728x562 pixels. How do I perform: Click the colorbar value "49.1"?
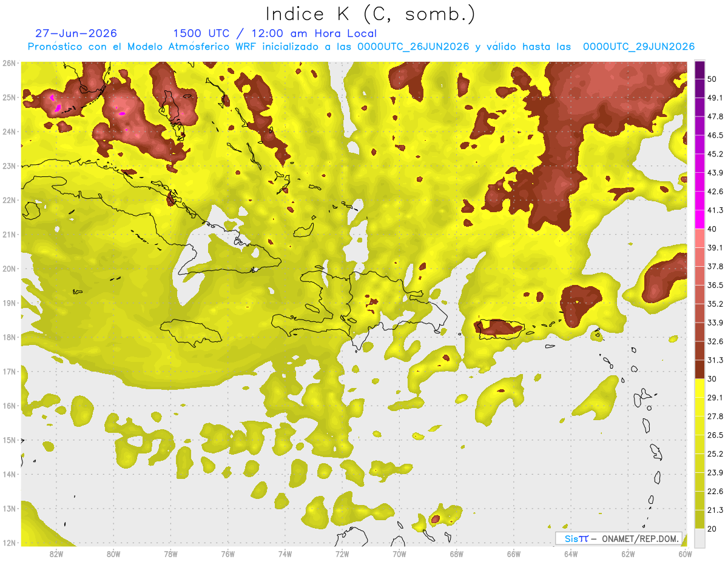coord(715,98)
